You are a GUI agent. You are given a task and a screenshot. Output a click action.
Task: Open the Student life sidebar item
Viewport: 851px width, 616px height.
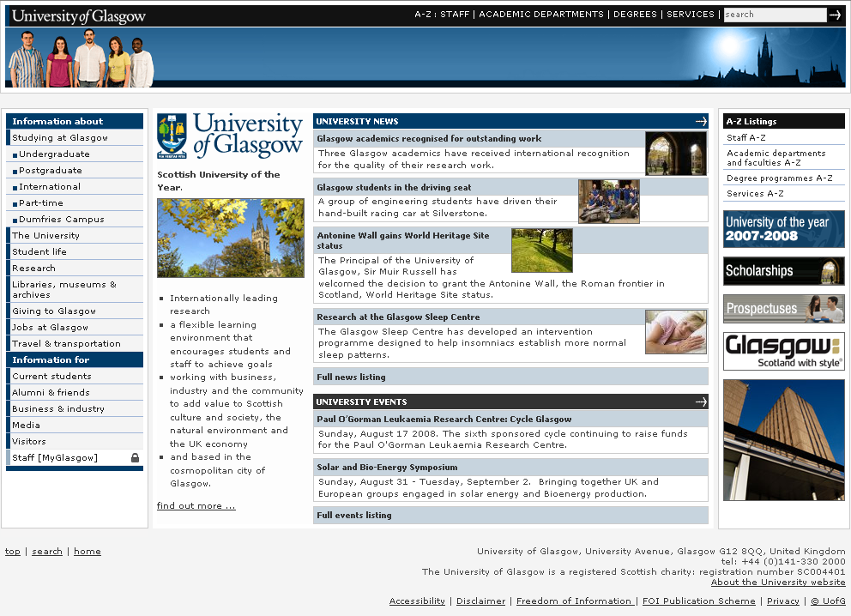pyautogui.click(x=75, y=252)
